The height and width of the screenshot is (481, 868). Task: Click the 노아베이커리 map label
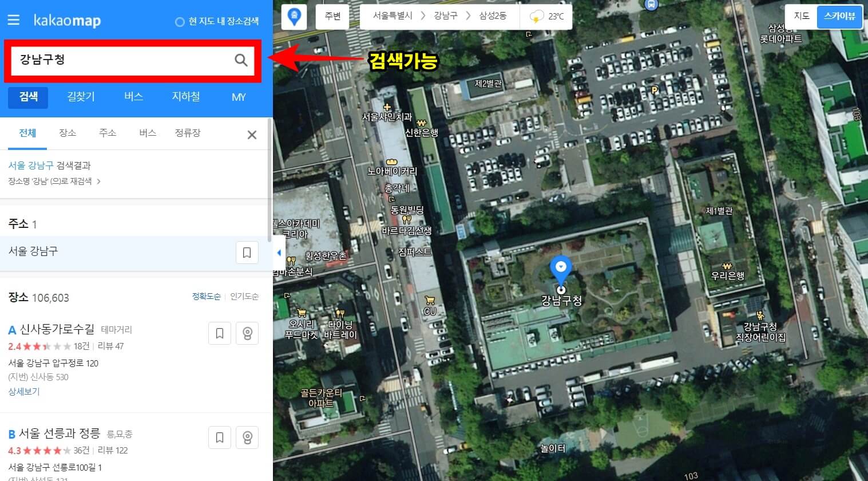click(x=392, y=171)
